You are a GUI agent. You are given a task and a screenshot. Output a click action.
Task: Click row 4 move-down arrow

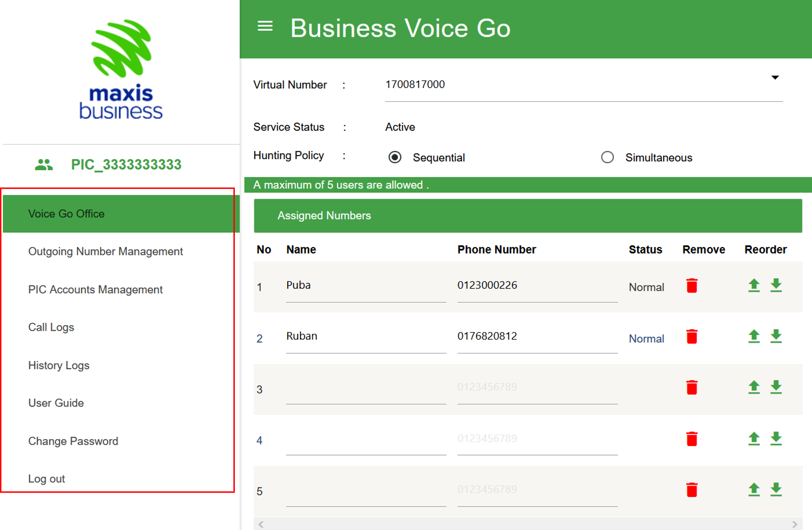(776, 439)
